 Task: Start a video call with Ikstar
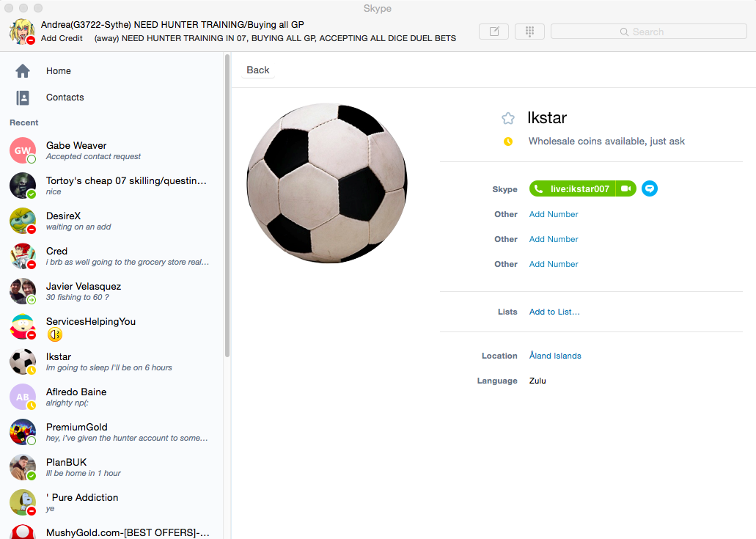tap(625, 188)
